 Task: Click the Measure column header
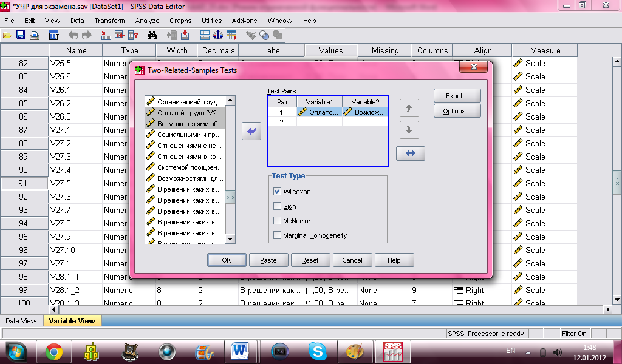click(x=545, y=50)
